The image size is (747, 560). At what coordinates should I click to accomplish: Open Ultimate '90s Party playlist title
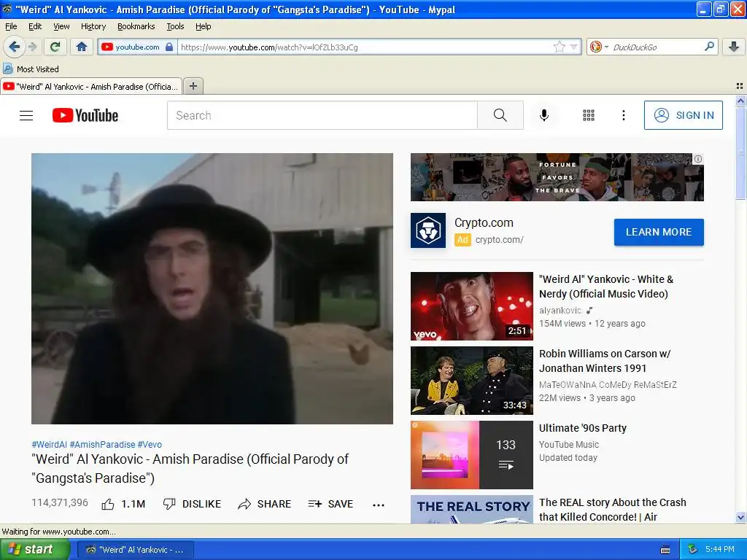(x=583, y=428)
